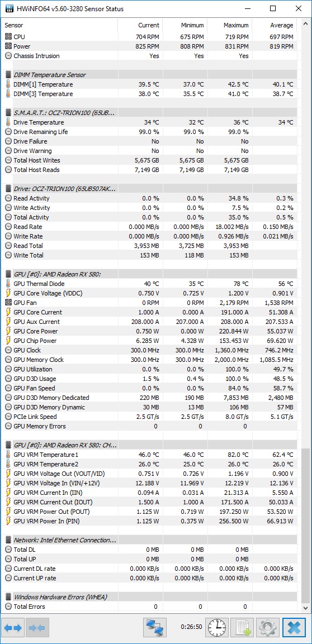Reset the elapsed timer clock icon

[216, 628]
